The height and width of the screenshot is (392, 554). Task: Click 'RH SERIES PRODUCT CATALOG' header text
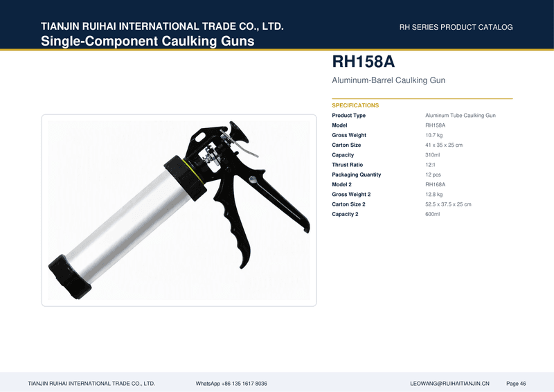(x=456, y=27)
